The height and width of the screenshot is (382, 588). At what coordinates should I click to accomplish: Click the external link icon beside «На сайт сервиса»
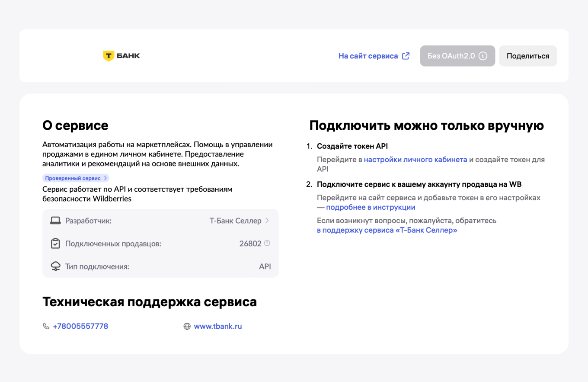(x=406, y=55)
